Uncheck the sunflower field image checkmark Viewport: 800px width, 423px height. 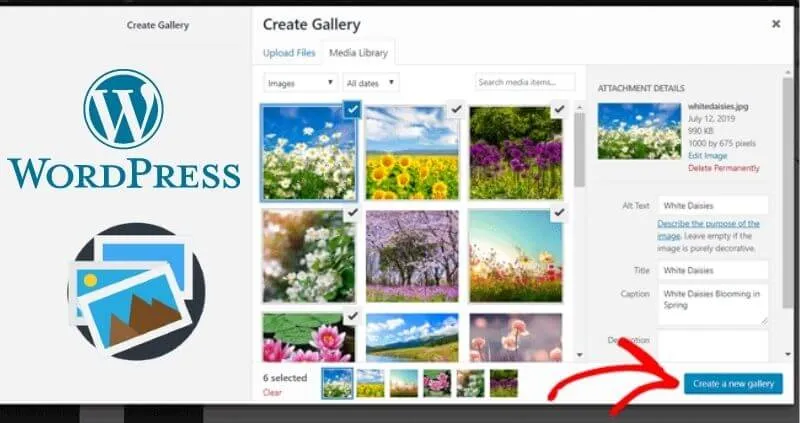click(x=456, y=109)
